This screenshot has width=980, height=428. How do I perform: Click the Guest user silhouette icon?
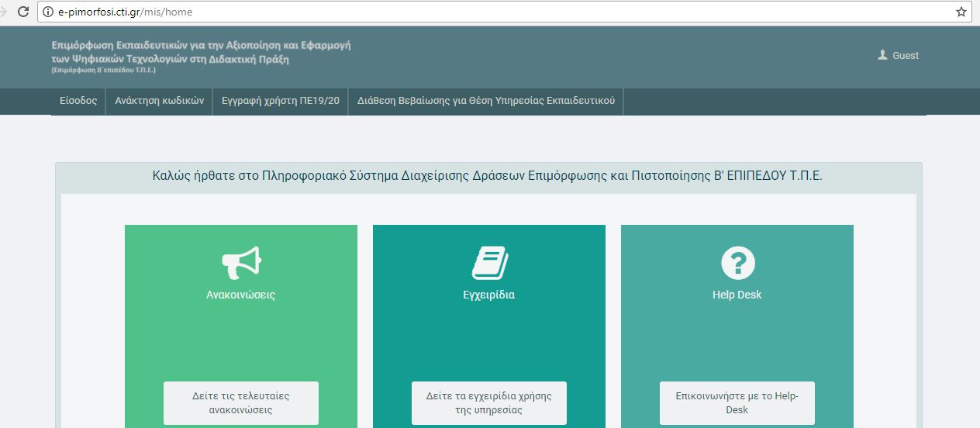882,55
